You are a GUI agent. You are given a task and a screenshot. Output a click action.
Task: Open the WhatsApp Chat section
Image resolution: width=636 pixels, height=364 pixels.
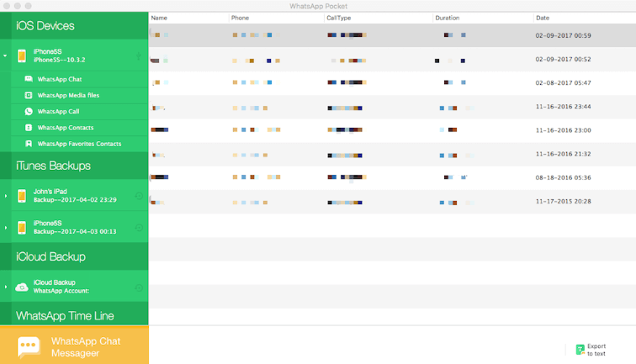pos(79,79)
